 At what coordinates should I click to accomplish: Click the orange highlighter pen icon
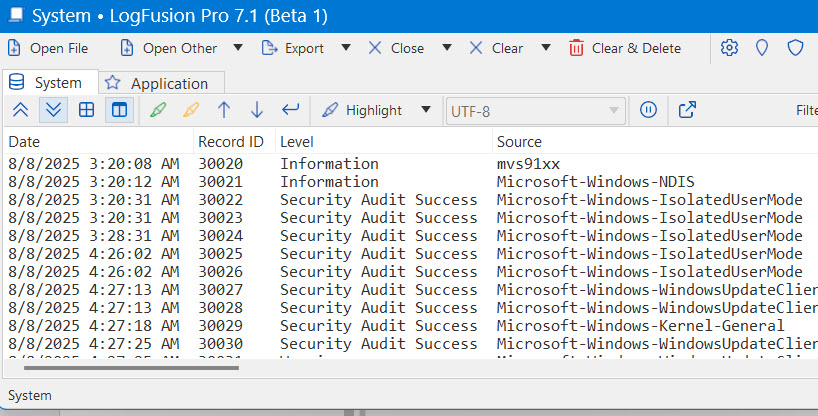(191, 110)
